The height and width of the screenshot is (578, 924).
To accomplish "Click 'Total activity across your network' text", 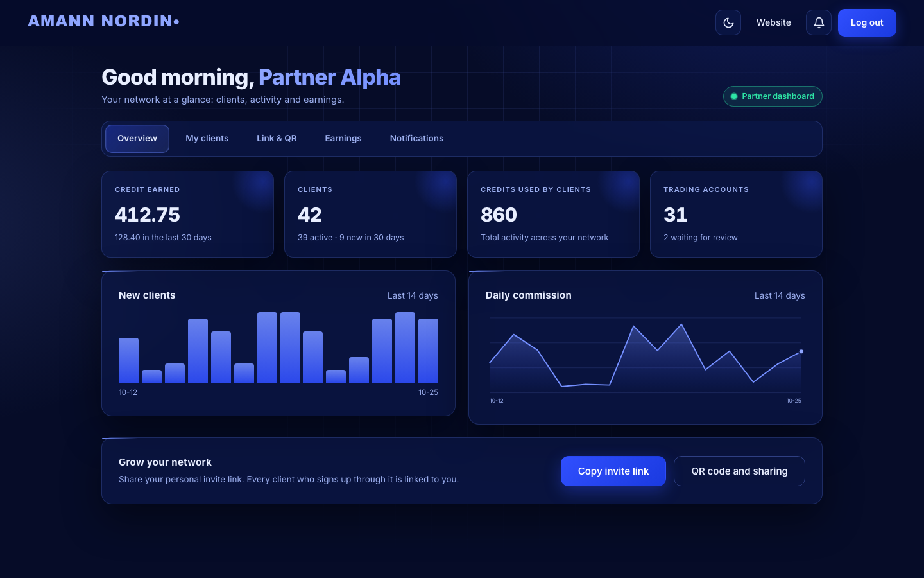I will [544, 238].
